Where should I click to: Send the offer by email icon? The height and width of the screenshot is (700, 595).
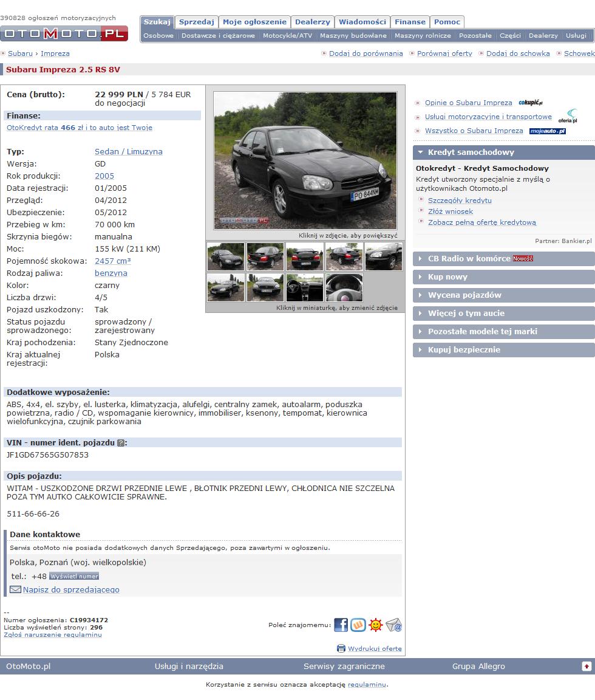(394, 625)
